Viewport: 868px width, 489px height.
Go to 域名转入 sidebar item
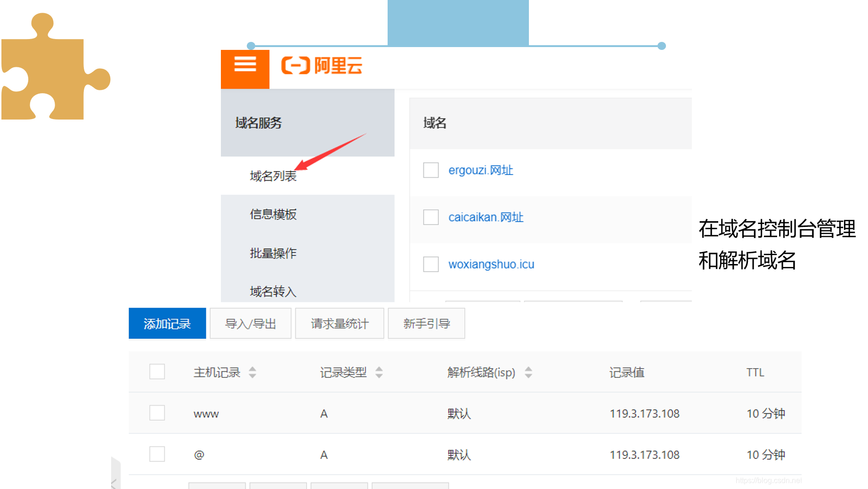[x=273, y=292]
